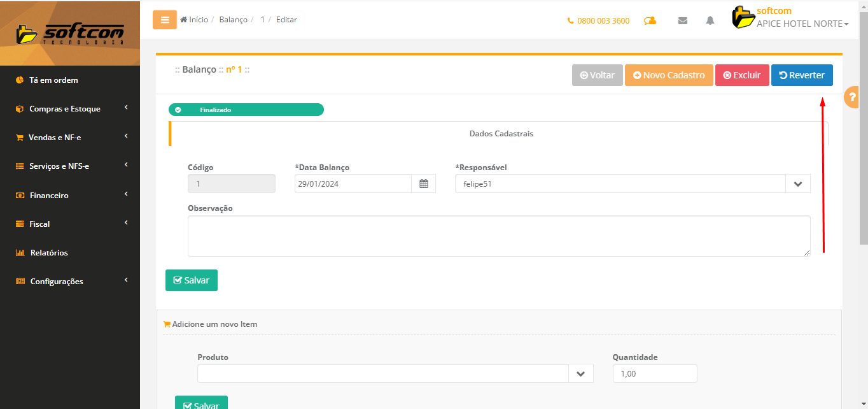
Task: Click the hamburger menu toggle button
Action: (164, 20)
